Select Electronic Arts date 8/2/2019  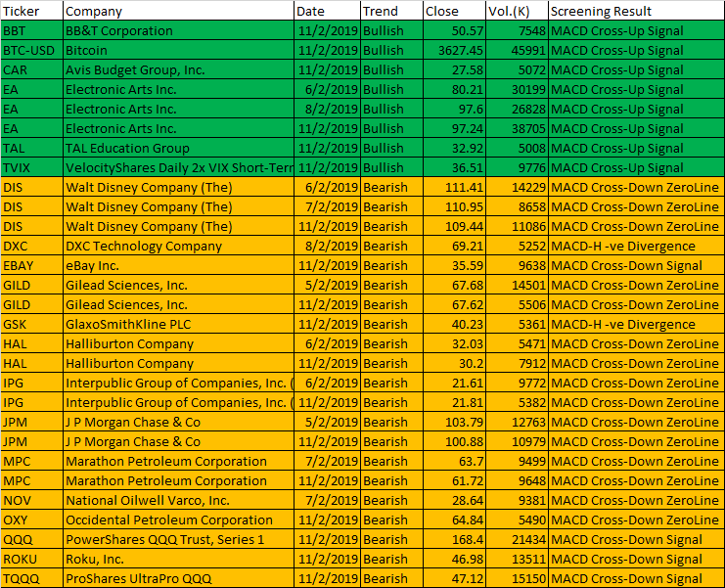point(328,109)
